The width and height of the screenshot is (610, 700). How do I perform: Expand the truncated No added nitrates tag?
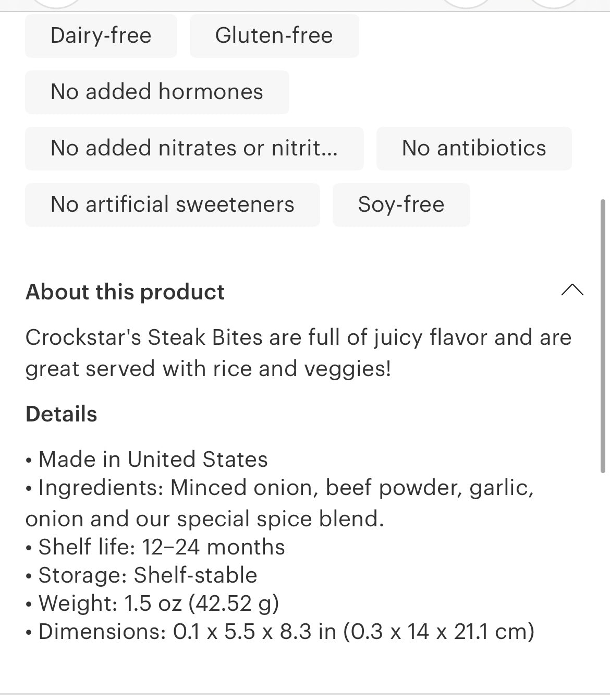pyautogui.click(x=194, y=149)
